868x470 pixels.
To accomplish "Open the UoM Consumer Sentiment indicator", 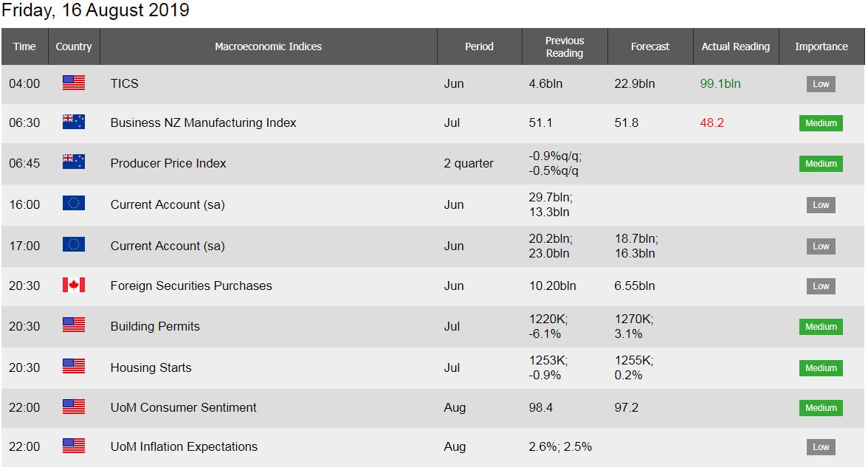I will pyautogui.click(x=183, y=408).
